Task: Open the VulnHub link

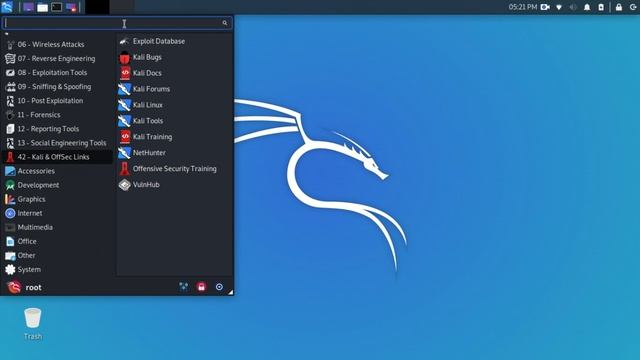Action: click(x=175, y=184)
